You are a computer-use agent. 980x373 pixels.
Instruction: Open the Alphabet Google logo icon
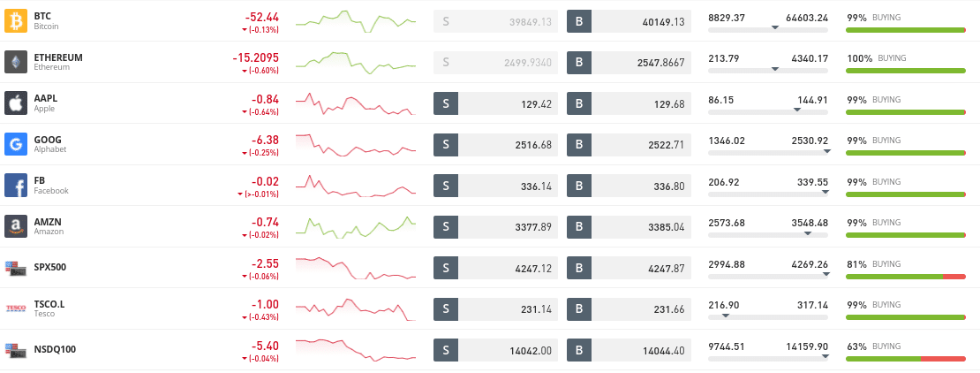[x=16, y=144]
